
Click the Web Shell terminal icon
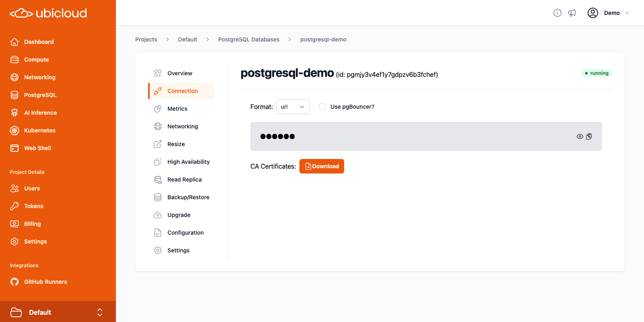tap(14, 148)
